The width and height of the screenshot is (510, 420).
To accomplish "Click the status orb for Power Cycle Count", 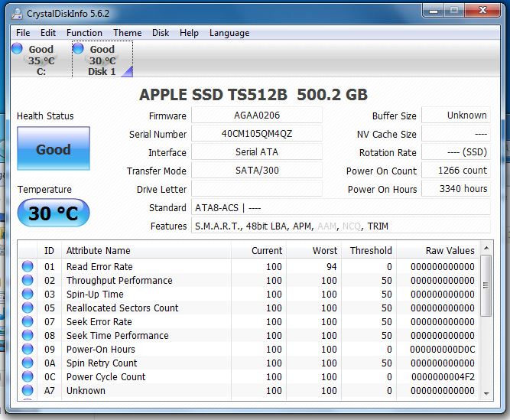I will [28, 376].
